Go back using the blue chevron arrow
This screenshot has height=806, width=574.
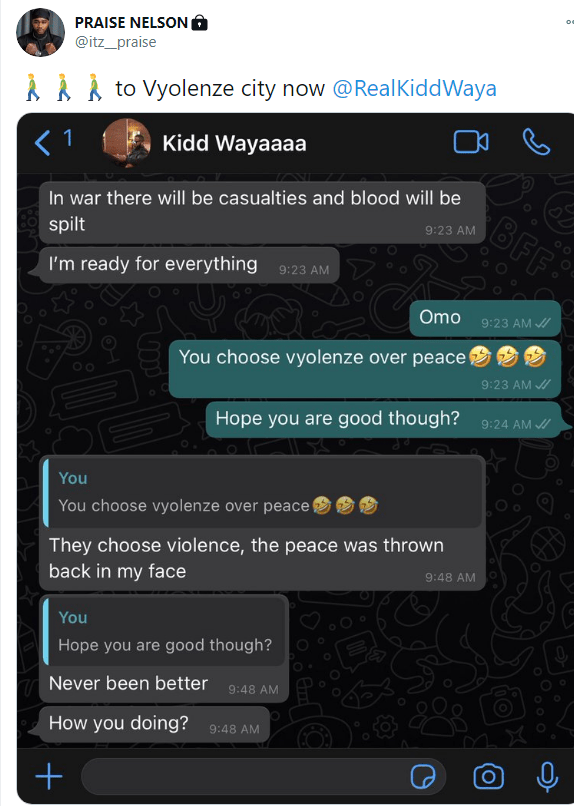coord(43,142)
